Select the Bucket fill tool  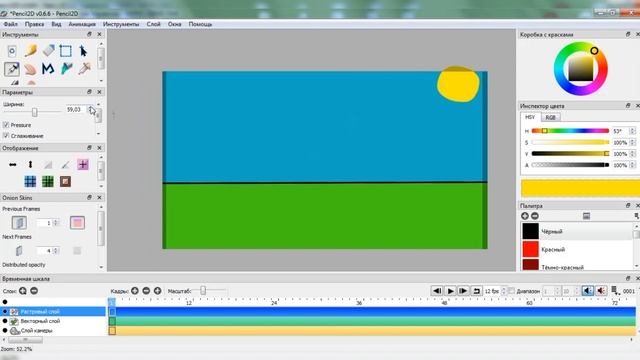84,69
